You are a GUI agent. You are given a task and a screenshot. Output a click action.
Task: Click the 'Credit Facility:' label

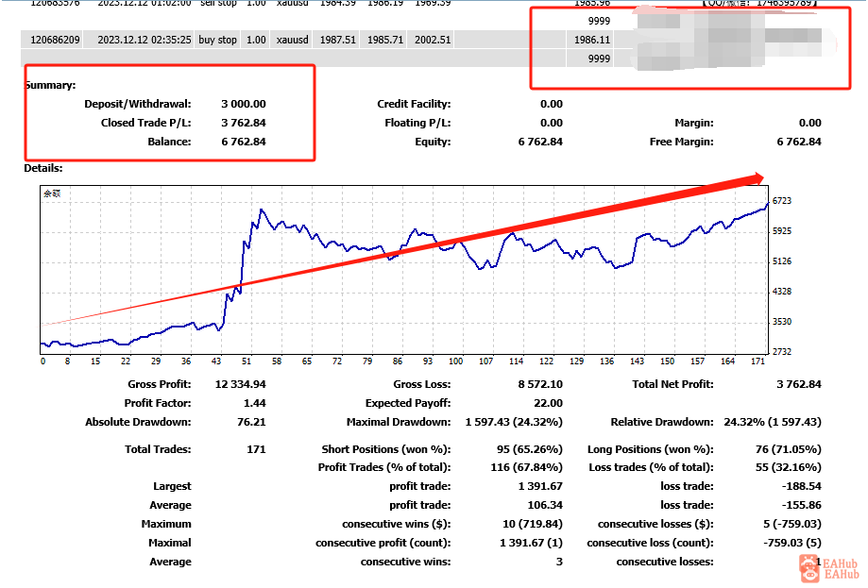[414, 104]
